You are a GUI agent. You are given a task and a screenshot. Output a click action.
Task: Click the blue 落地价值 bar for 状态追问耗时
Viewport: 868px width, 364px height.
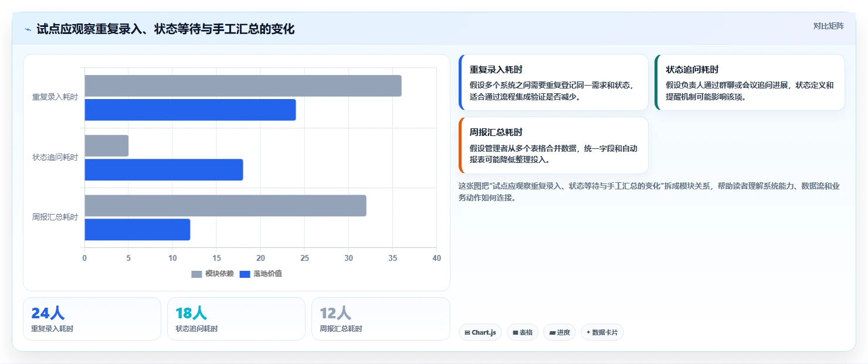click(x=164, y=170)
